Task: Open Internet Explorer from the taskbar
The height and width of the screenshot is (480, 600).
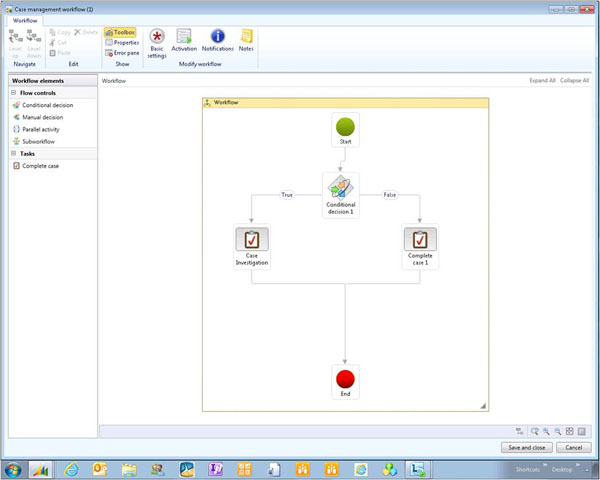Action: pos(71,468)
